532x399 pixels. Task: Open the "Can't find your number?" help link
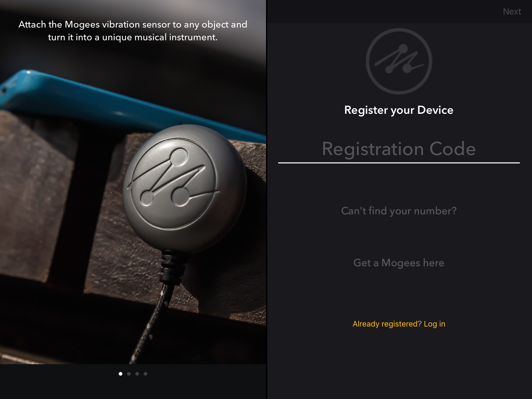pyautogui.click(x=399, y=211)
